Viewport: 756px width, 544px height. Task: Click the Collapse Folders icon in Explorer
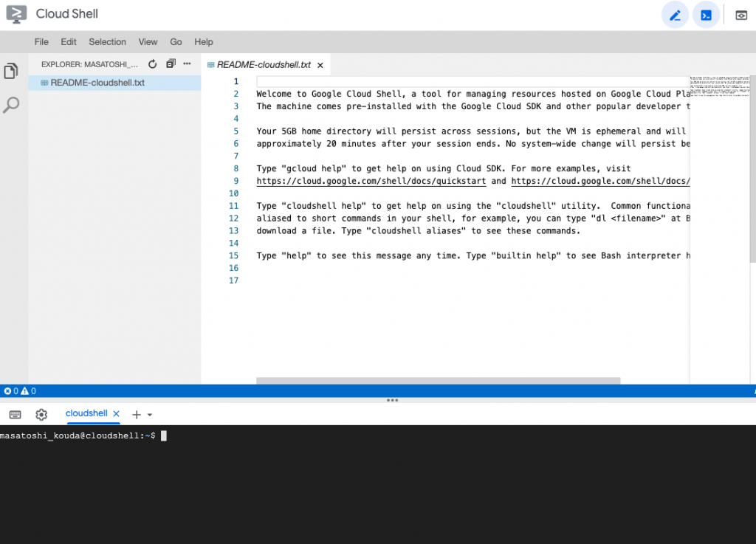point(170,64)
